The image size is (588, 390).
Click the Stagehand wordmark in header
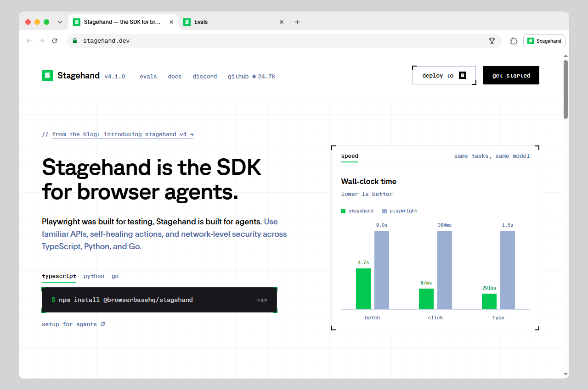pos(79,76)
